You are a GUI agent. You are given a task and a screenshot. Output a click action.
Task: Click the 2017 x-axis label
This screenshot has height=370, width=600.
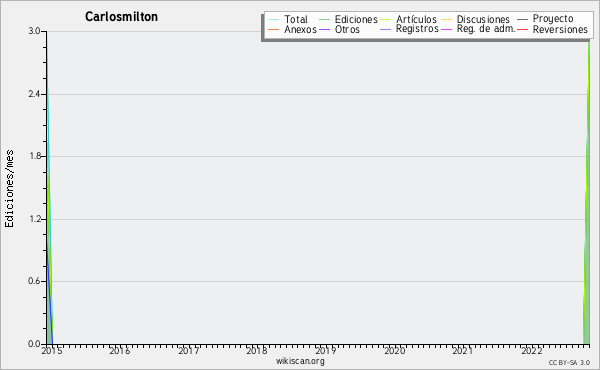(189, 350)
